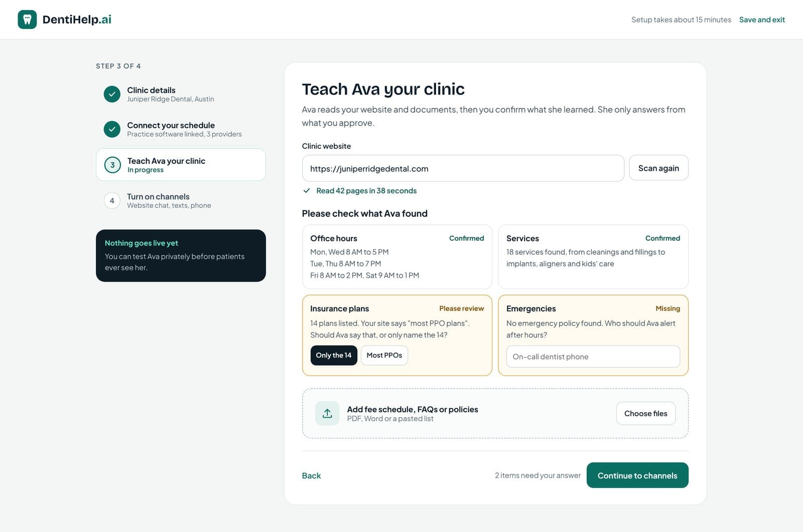803x532 pixels.
Task: Click Save and exit link
Action: coord(762,20)
